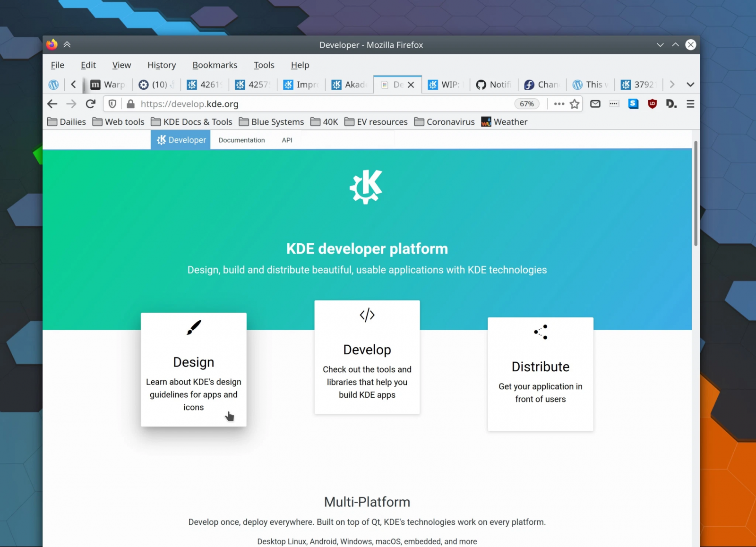This screenshot has width=756, height=547.
Task: Open tracking protection shield panel
Action: (112, 104)
